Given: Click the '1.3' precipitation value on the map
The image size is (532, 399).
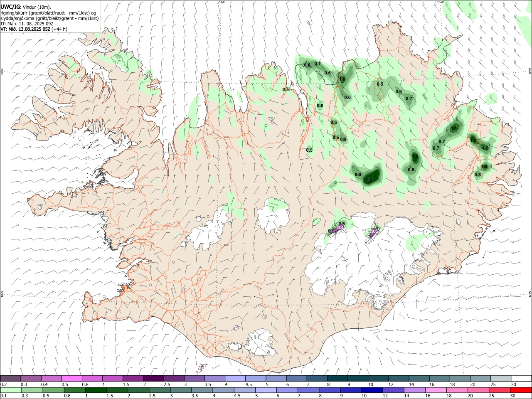Looking at the screenshot, I should click(x=415, y=156).
